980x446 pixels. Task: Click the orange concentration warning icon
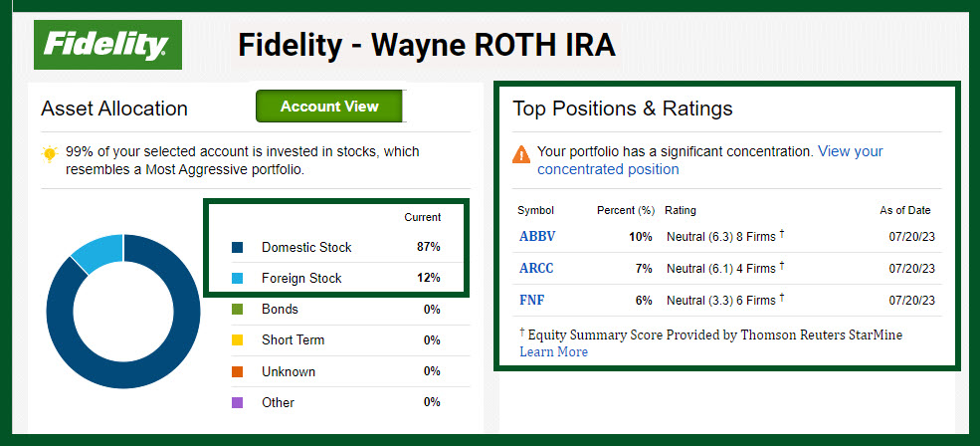coord(521,153)
